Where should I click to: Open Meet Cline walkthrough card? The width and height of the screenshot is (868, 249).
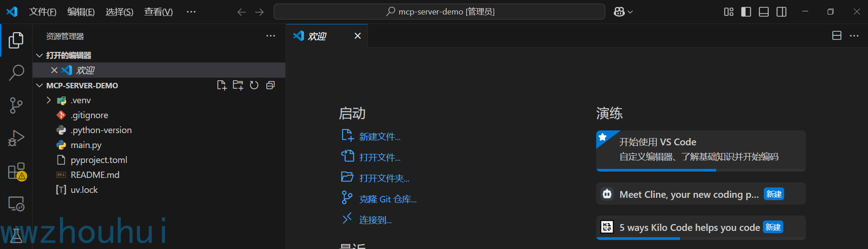[x=701, y=194]
